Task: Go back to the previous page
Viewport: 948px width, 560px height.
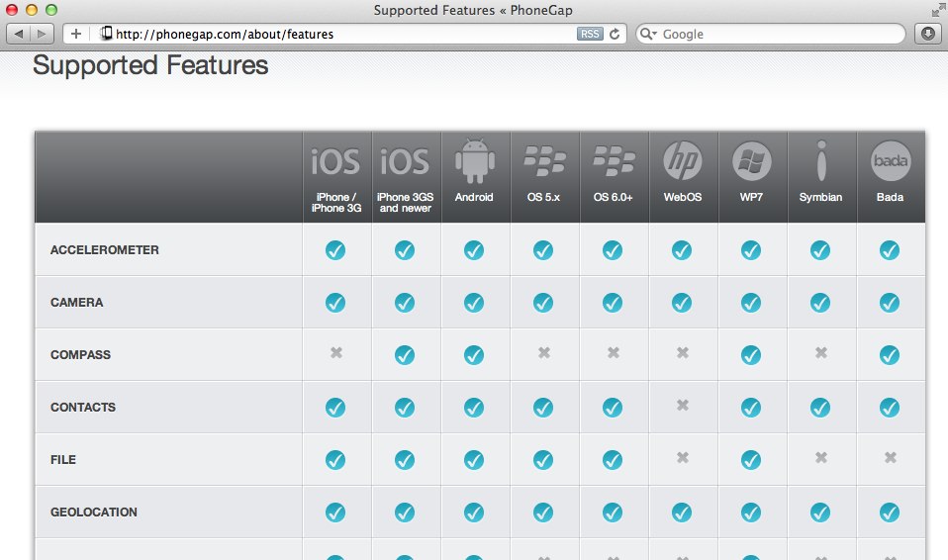Action: click(x=18, y=34)
